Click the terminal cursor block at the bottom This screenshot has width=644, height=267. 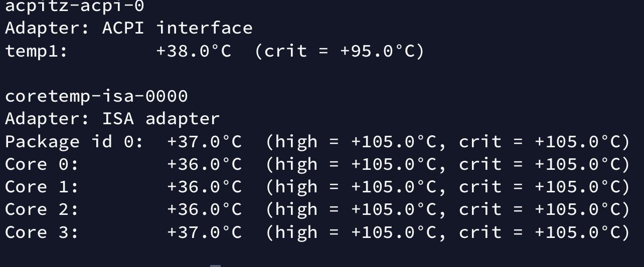click(x=215, y=265)
